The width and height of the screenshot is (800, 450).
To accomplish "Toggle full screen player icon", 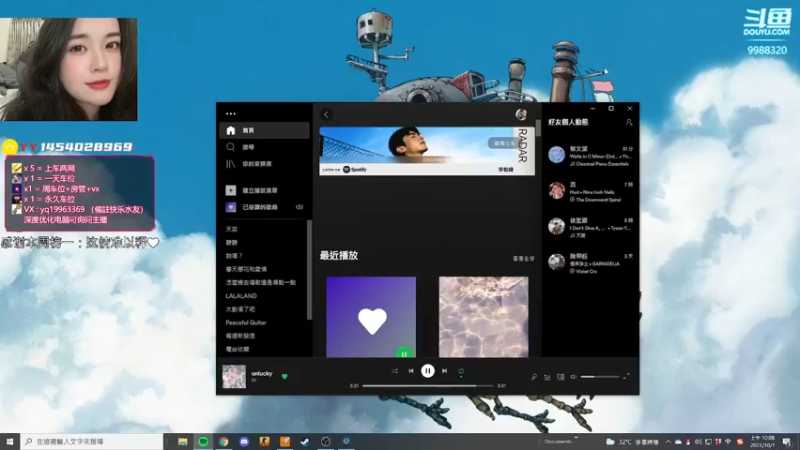I will [627, 377].
